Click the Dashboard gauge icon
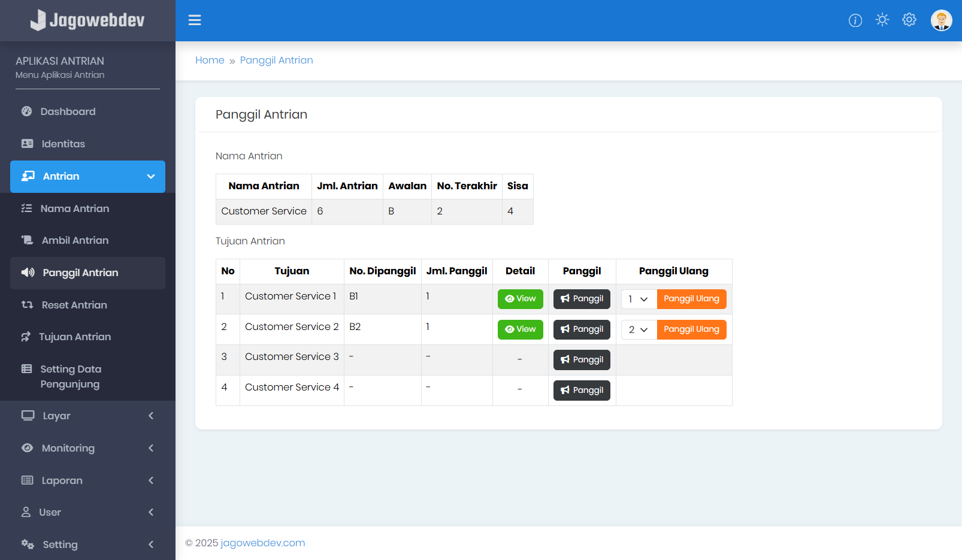The height and width of the screenshot is (560, 962). (x=27, y=111)
